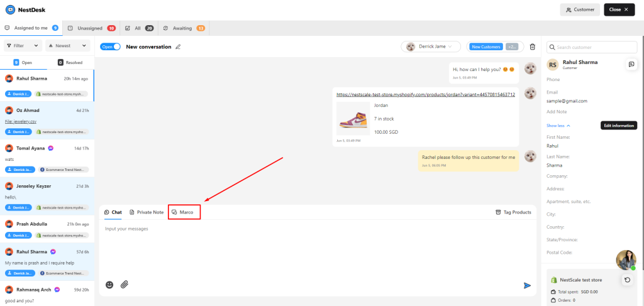Image resolution: width=644 pixels, height=306 pixels.
Task: Click the search magnifier icon in customer search
Action: (552, 47)
